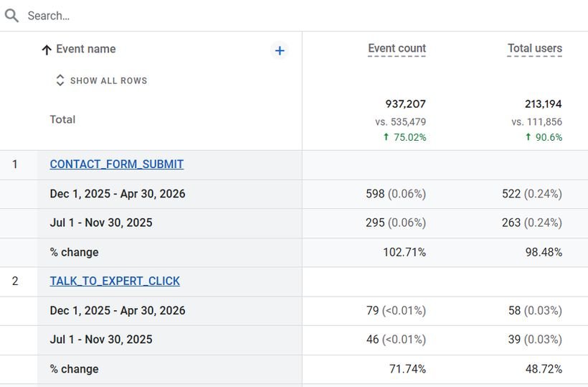Click the Event name column header

pyautogui.click(x=86, y=49)
